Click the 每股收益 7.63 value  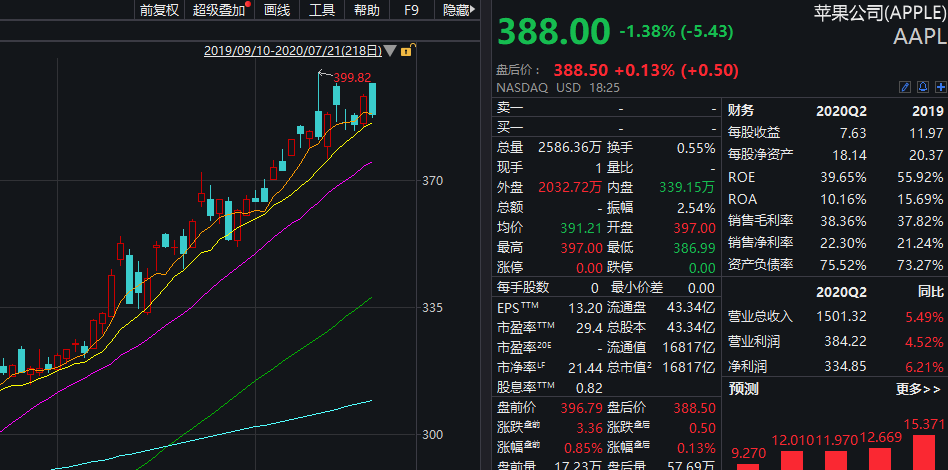pyautogui.click(x=852, y=133)
